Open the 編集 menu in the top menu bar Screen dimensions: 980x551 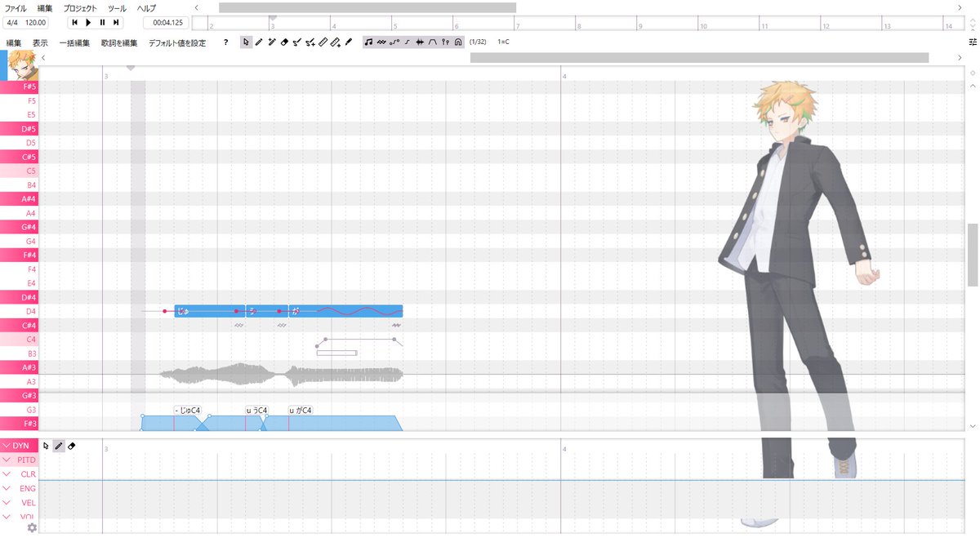[45, 7]
